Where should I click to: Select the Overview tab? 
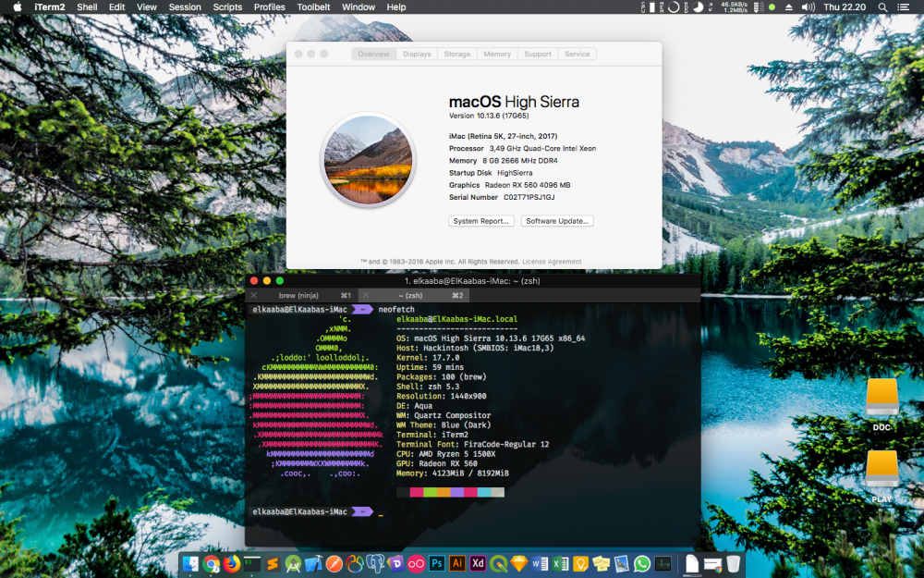tap(373, 54)
